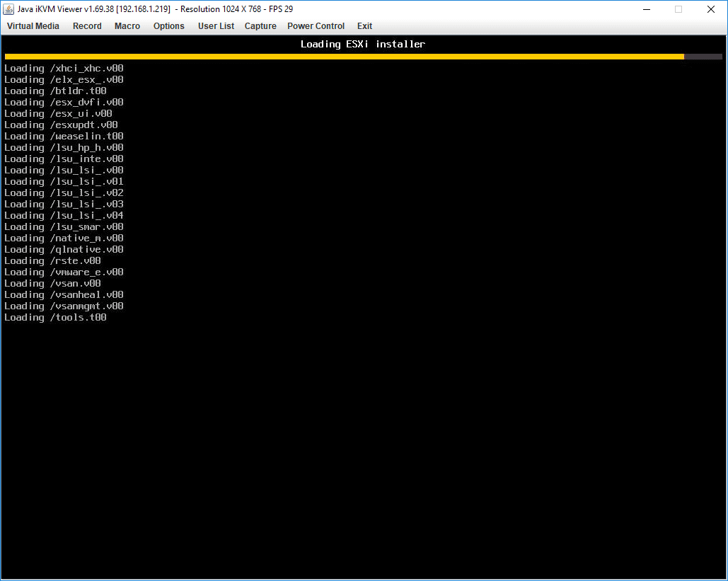This screenshot has height=581, width=728.
Task: Click the yellow ESXi loading progress bar
Action: point(340,56)
